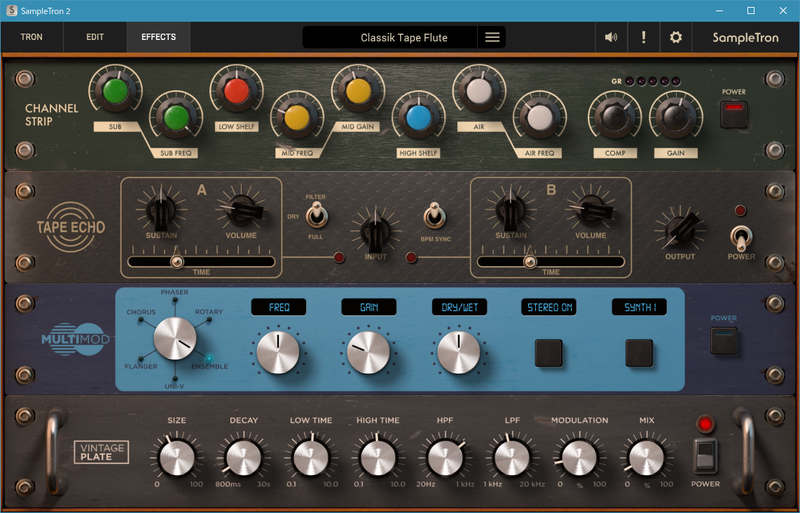This screenshot has width=800, height=513.
Task: Open the preset hamburger menu
Action: [492, 37]
